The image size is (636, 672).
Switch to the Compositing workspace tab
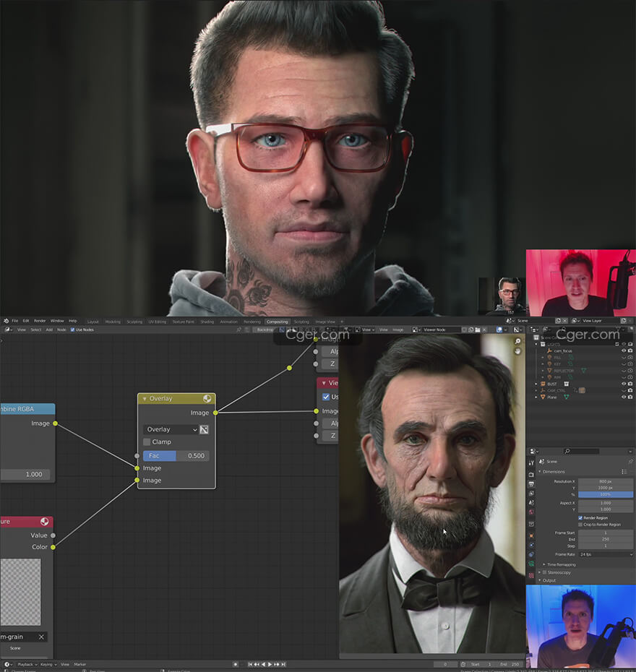pos(278,322)
